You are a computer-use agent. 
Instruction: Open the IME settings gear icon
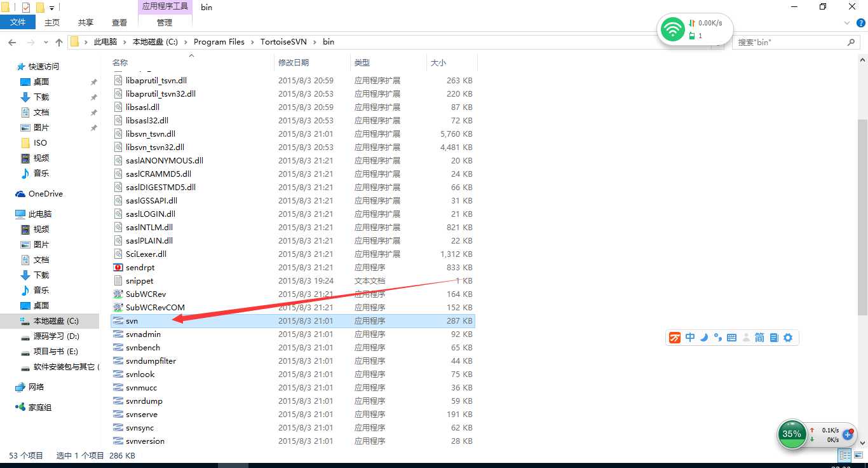[788, 338]
